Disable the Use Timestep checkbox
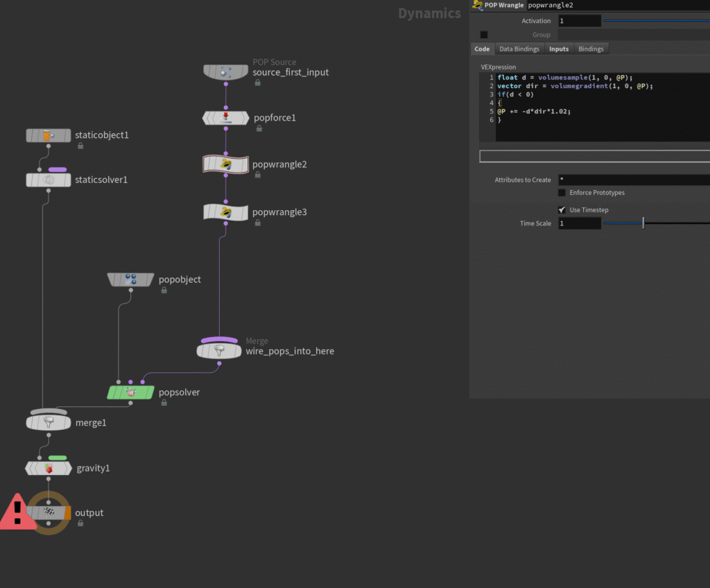 [562, 209]
